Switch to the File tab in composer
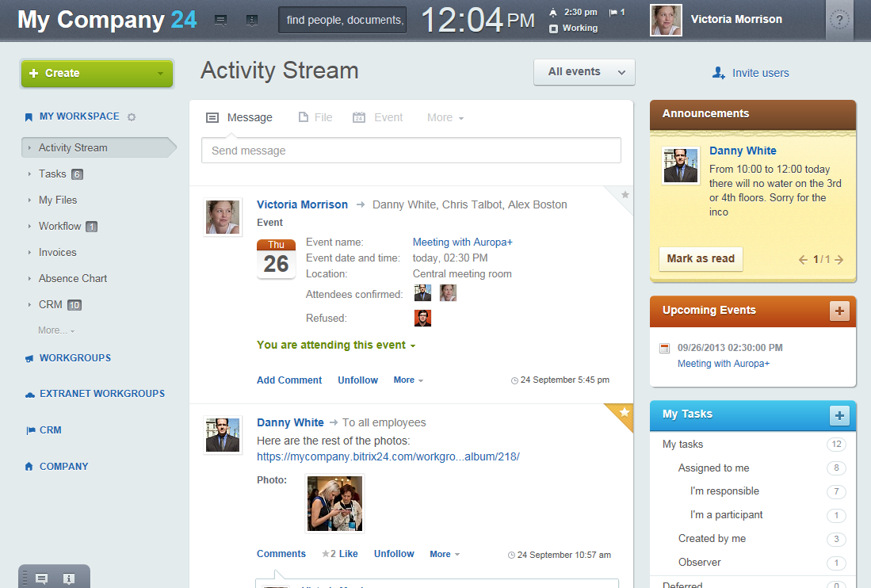This screenshot has width=871, height=588. (x=315, y=117)
